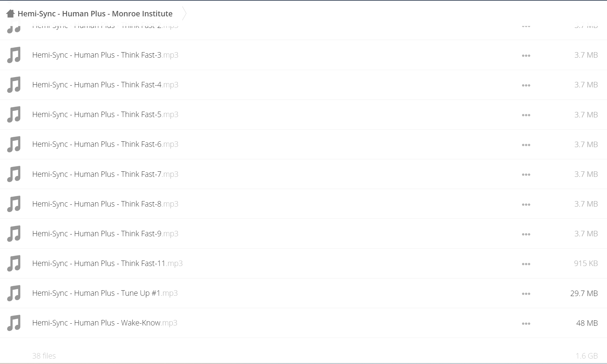Screen dimensions: 607x364
Task: Open Tune Up #1.mp3 file name
Action: click(x=105, y=293)
